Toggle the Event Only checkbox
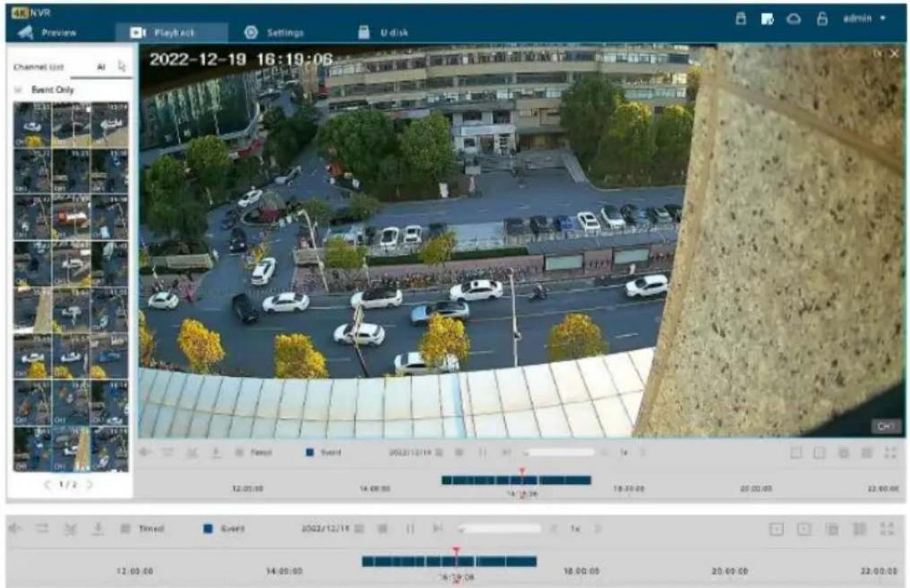Image resolution: width=910 pixels, height=588 pixels. 18,90
